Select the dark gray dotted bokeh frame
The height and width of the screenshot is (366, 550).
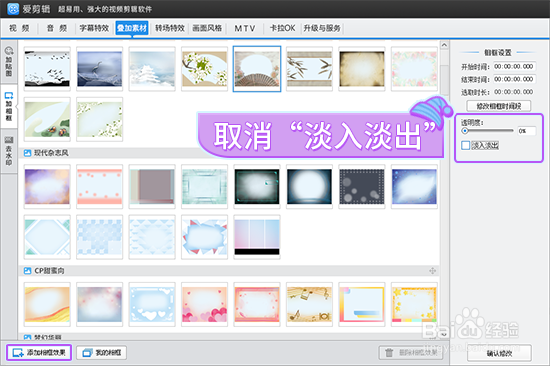362,187
